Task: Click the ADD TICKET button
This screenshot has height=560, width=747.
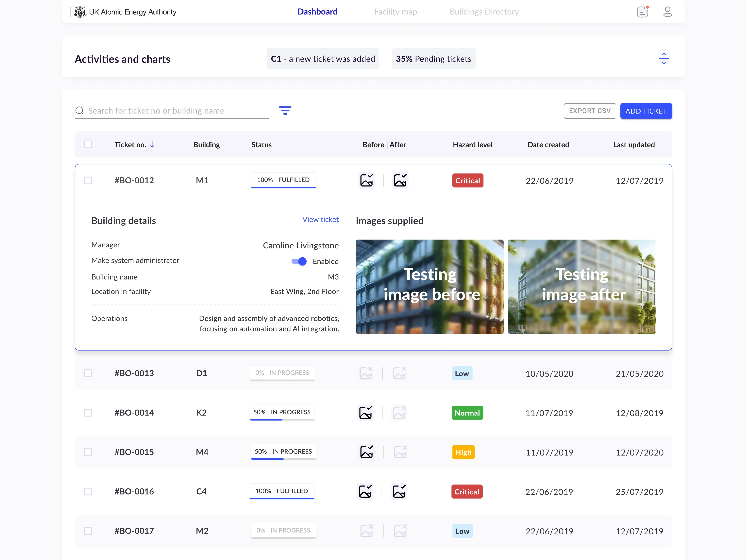Action: click(646, 111)
